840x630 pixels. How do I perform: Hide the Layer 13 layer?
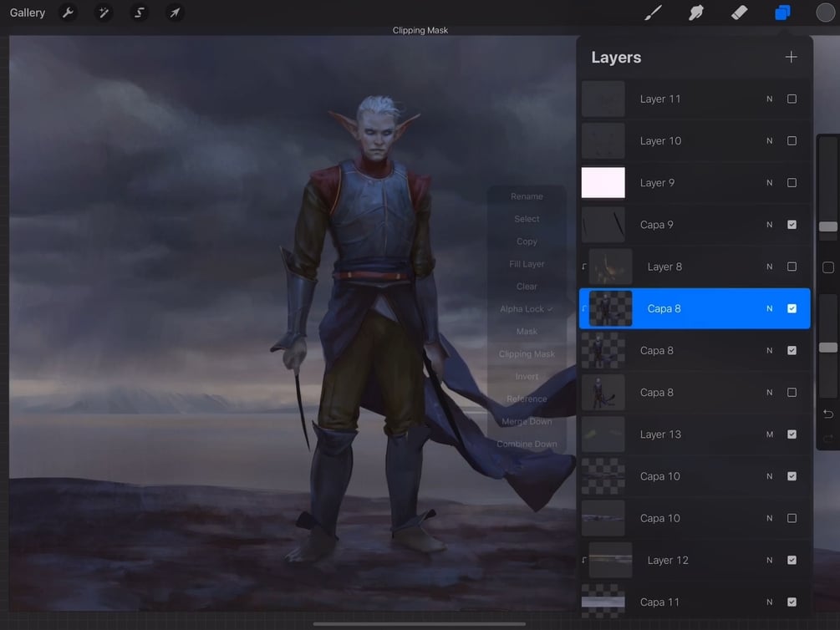click(792, 434)
